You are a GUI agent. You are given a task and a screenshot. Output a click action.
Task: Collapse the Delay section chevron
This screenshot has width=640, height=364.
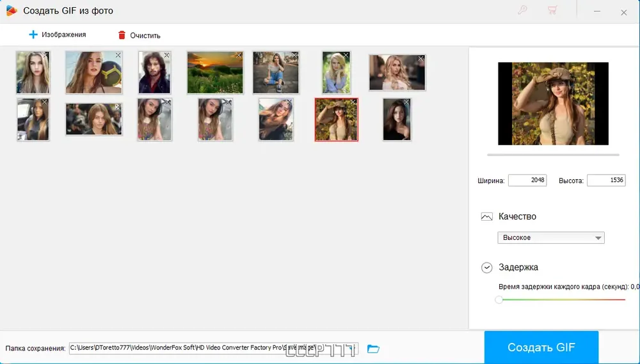(x=486, y=267)
